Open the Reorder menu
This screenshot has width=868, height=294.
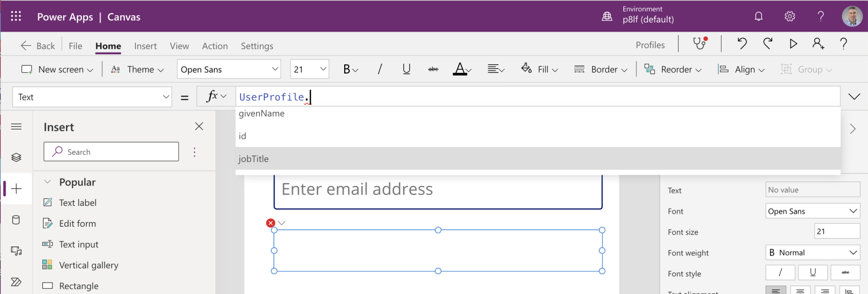(x=673, y=69)
